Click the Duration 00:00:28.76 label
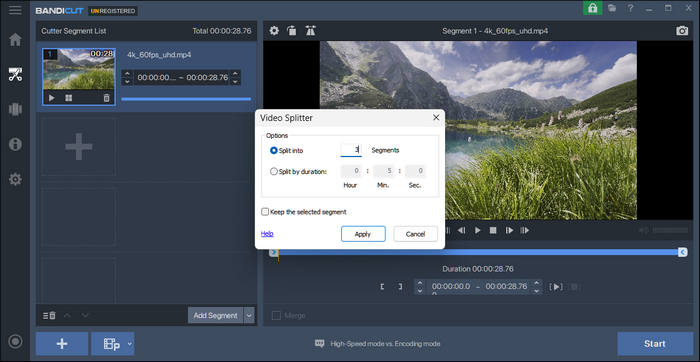The image size is (700, 362). 478,269
